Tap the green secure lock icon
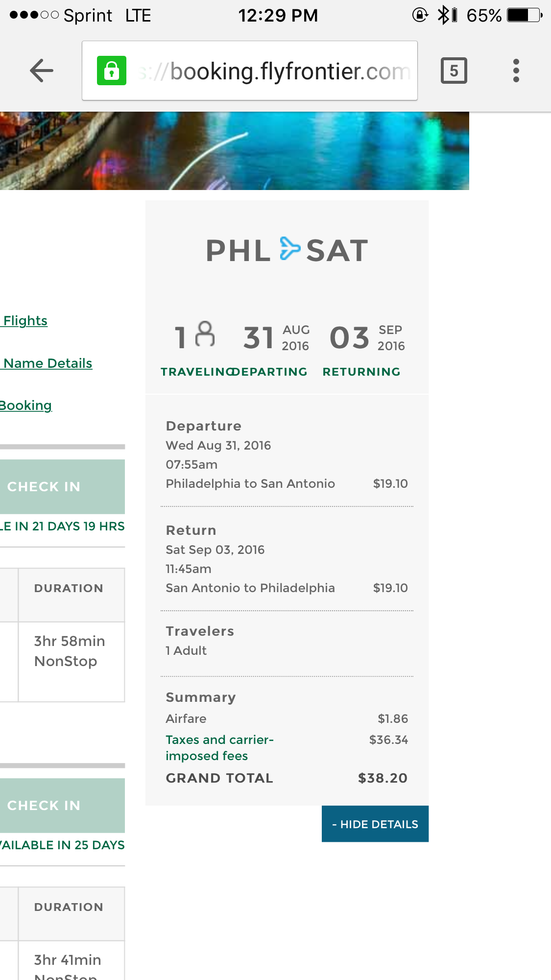551x980 pixels. pyautogui.click(x=112, y=71)
